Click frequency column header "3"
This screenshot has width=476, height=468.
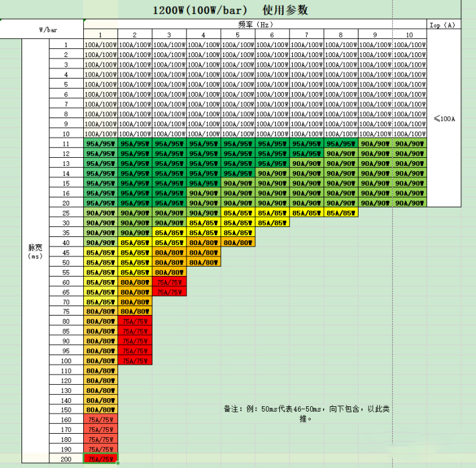pyautogui.click(x=169, y=34)
